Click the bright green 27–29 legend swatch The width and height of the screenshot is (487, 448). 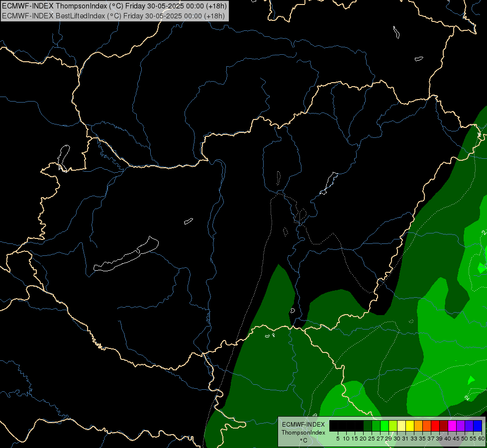(x=385, y=426)
